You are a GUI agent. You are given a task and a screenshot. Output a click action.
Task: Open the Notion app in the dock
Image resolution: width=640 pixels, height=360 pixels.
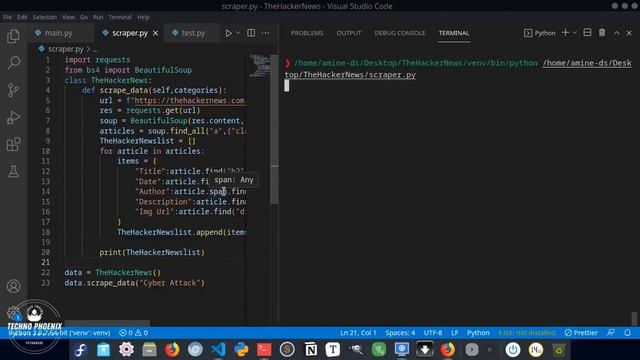pyautogui.click(x=311, y=350)
